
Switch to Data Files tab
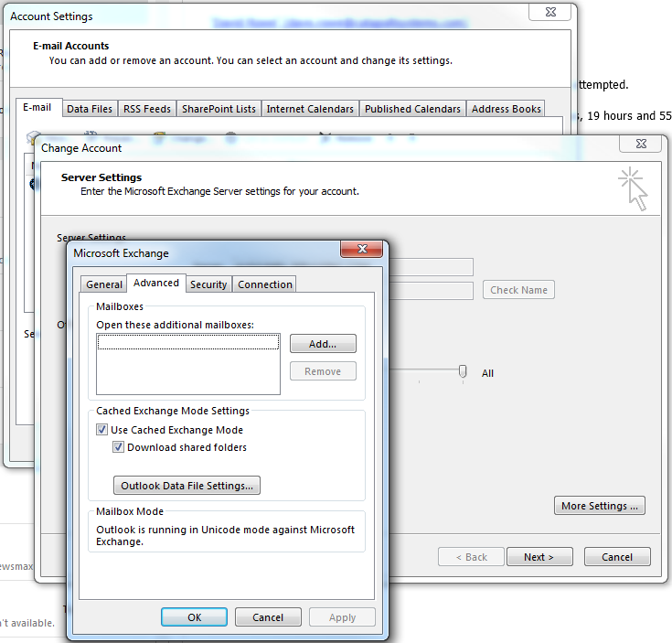90,109
